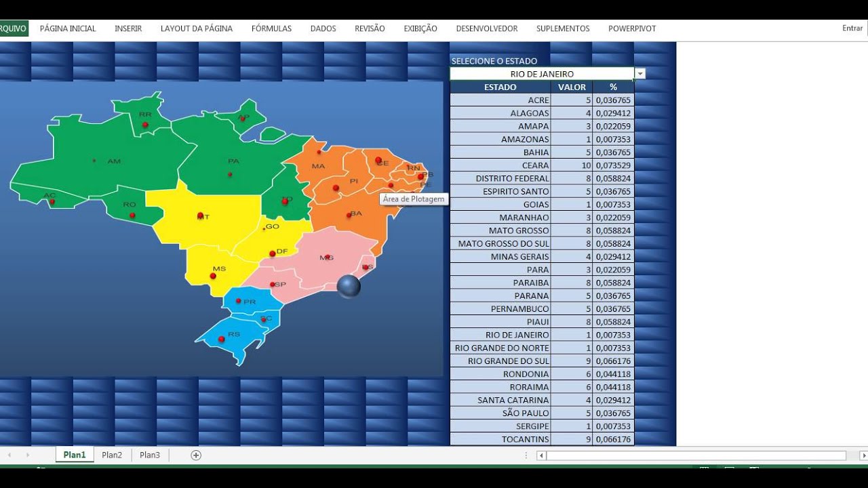Select the RIO GRANDE DO SUL cell
Screen dimensions: 868x488
500,361
